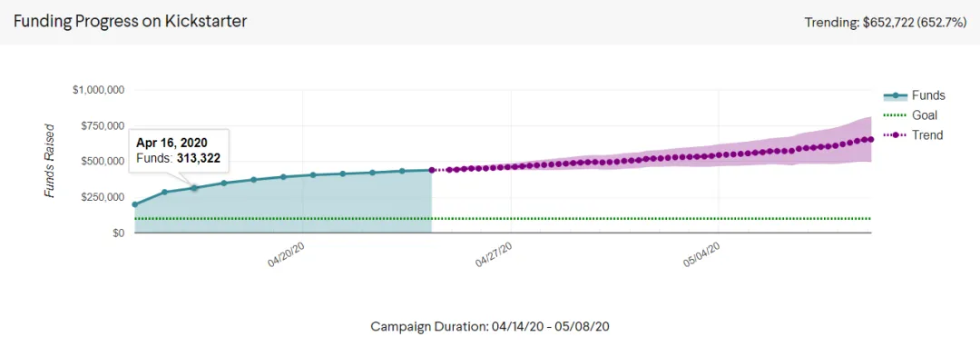The image size is (980, 347).
Task: Click the Trending $652,722 summary text
Action: tap(886, 23)
